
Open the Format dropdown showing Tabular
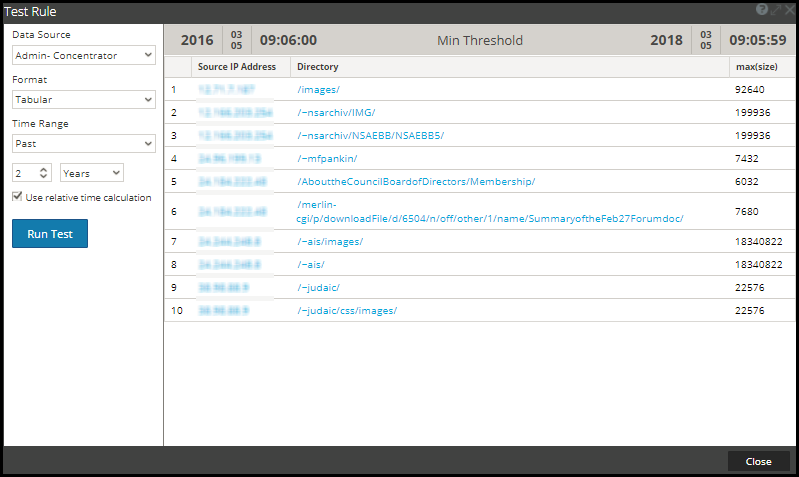[x=84, y=99]
